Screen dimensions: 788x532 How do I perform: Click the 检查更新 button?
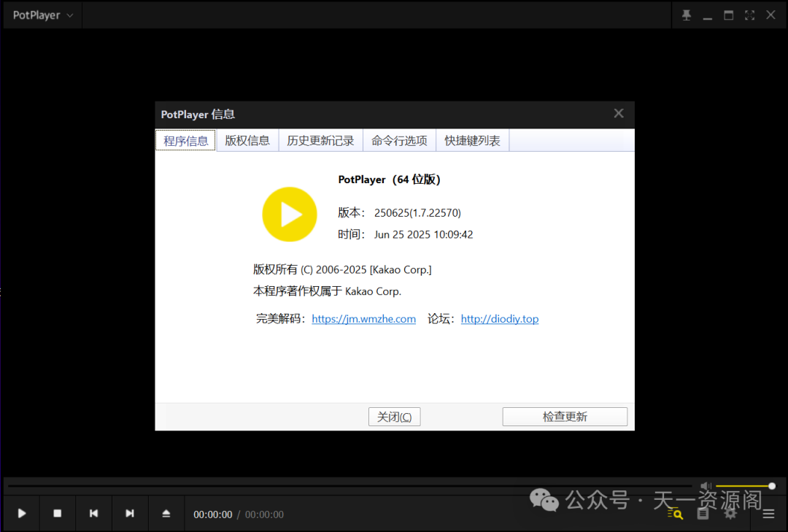pos(565,416)
